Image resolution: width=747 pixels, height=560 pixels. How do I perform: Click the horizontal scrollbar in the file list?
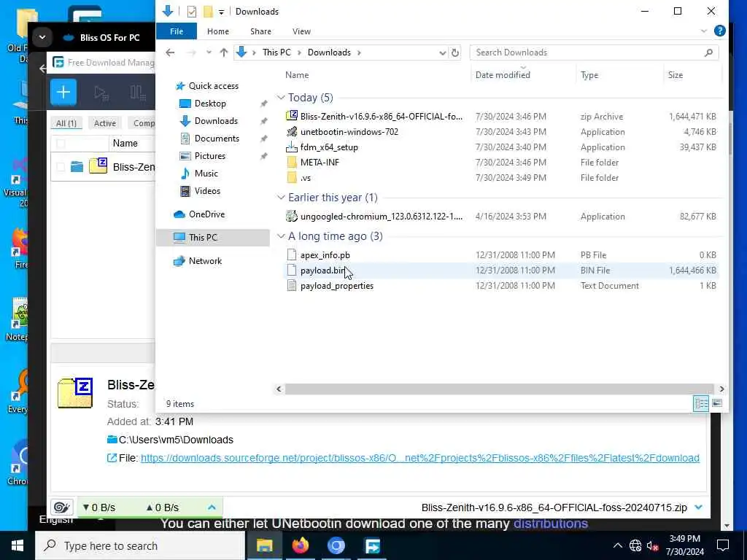(499, 389)
